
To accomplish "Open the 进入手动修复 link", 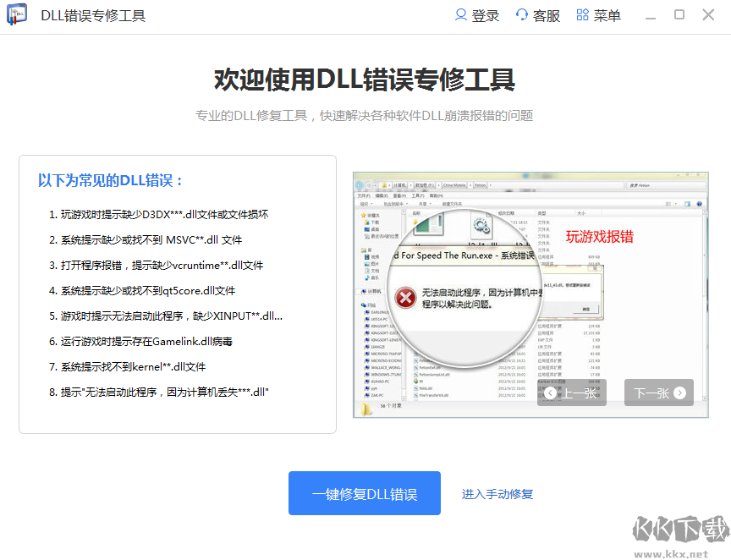I will [497, 492].
